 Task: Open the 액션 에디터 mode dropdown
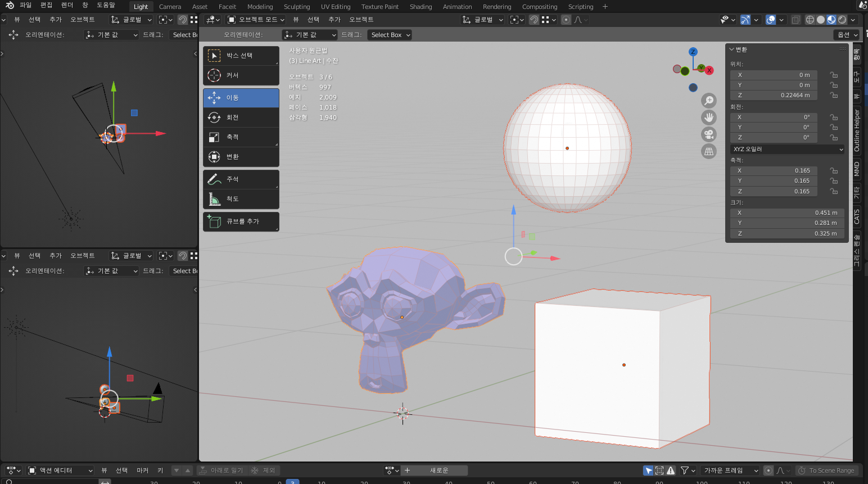pyautogui.click(x=60, y=471)
